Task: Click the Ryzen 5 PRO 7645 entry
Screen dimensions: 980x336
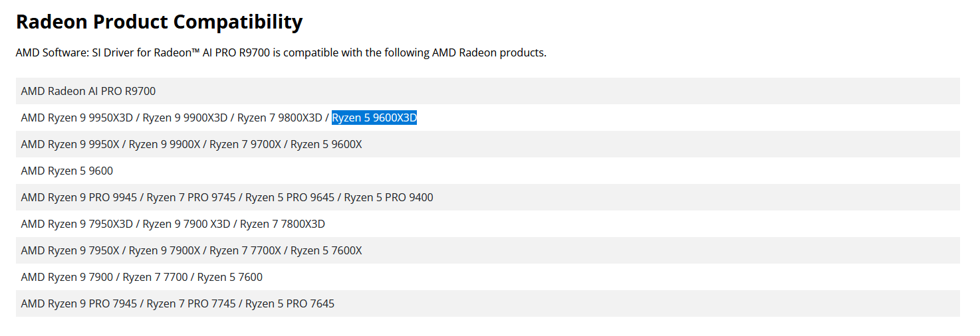Action: click(290, 304)
